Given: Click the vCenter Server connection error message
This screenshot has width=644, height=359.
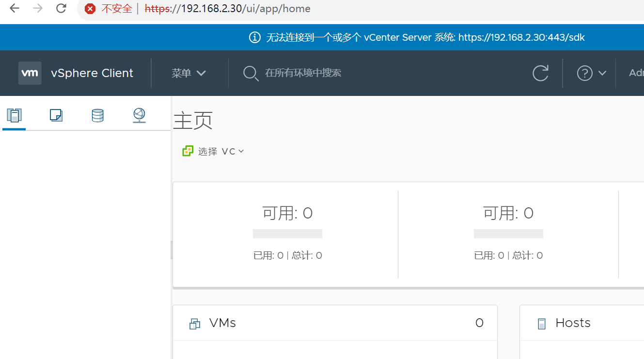Looking at the screenshot, I should [x=425, y=37].
